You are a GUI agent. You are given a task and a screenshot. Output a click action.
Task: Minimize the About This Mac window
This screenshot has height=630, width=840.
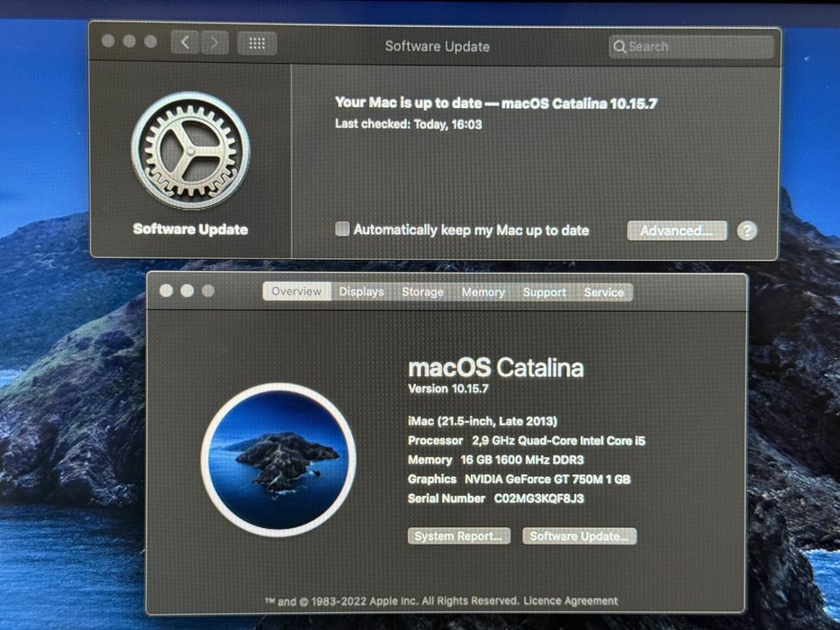(187, 291)
